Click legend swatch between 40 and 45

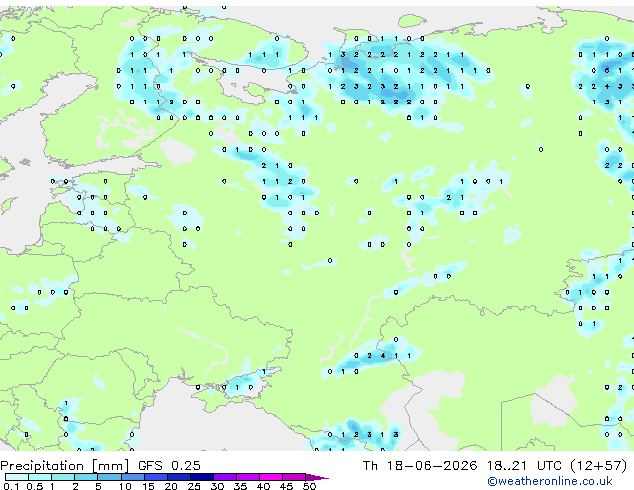point(271,477)
